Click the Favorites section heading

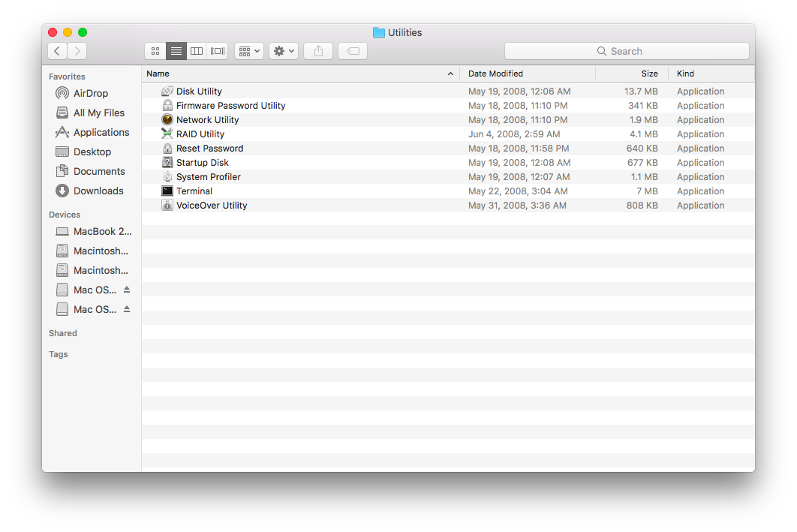pyautogui.click(x=67, y=77)
